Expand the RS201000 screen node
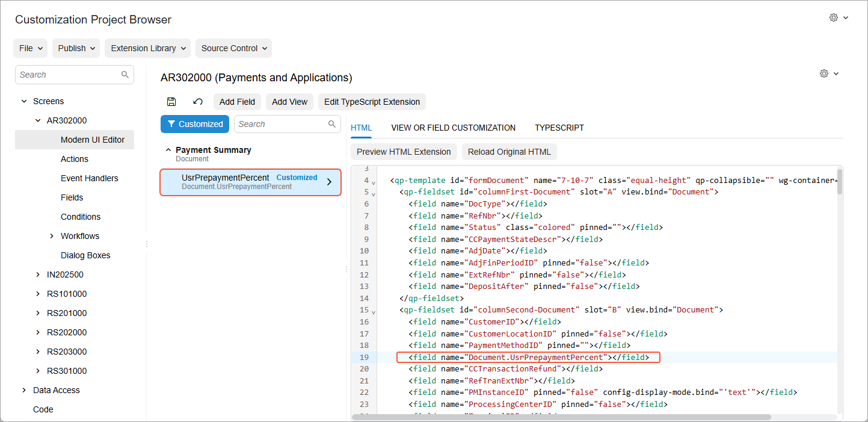Screen dimensions: 868x422 38,313
